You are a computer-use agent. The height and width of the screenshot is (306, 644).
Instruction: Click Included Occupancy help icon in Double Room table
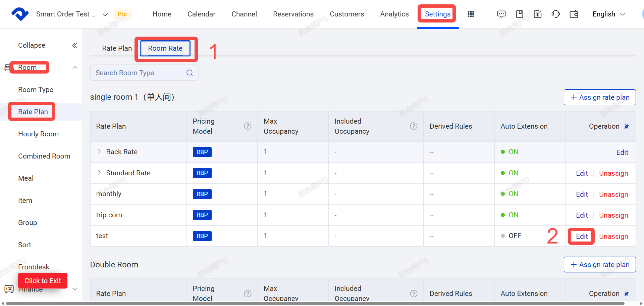pos(414,294)
